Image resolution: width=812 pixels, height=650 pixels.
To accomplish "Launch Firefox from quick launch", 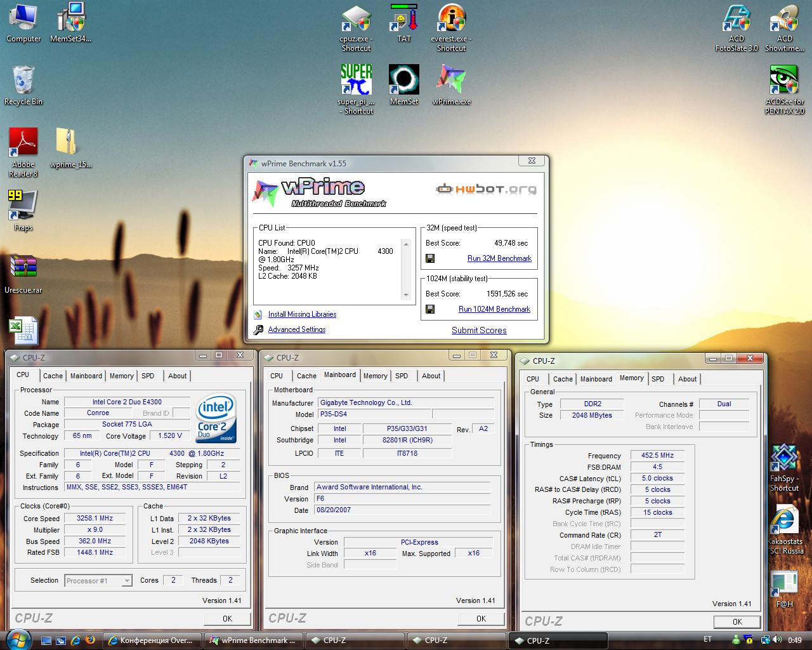I will pyautogui.click(x=90, y=640).
